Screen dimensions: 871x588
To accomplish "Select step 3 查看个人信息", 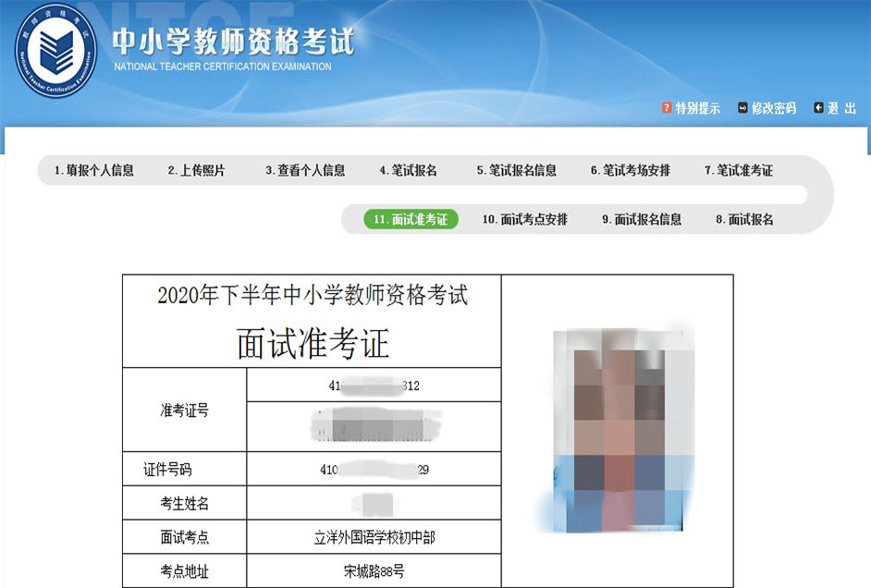I will pos(305,170).
